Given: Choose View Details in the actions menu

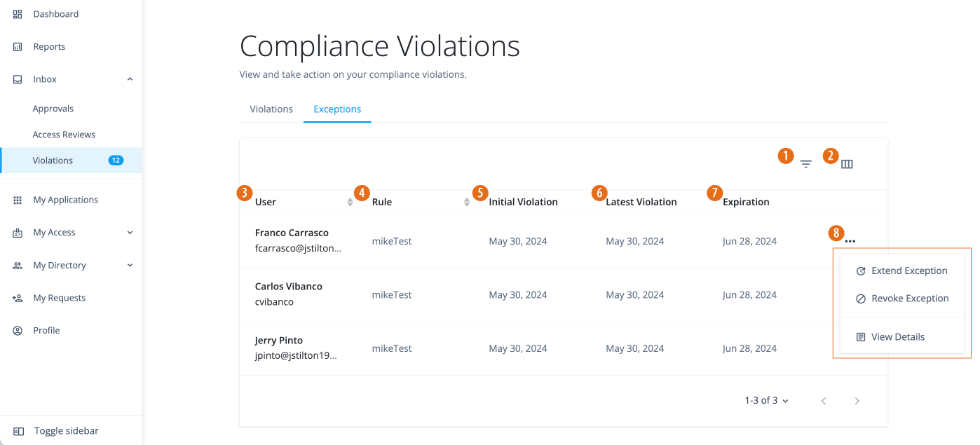Looking at the screenshot, I should click(x=898, y=336).
